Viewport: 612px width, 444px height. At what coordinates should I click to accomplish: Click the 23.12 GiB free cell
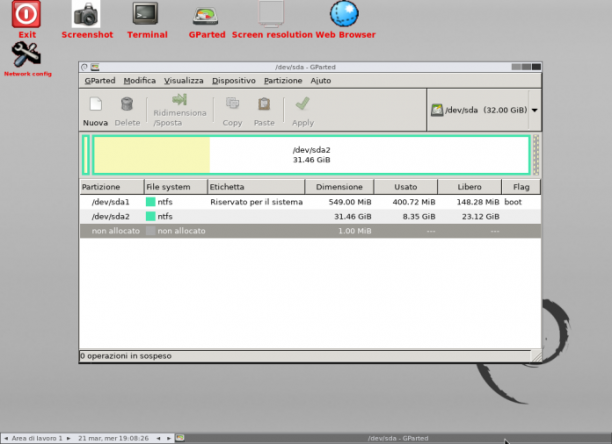coord(480,217)
